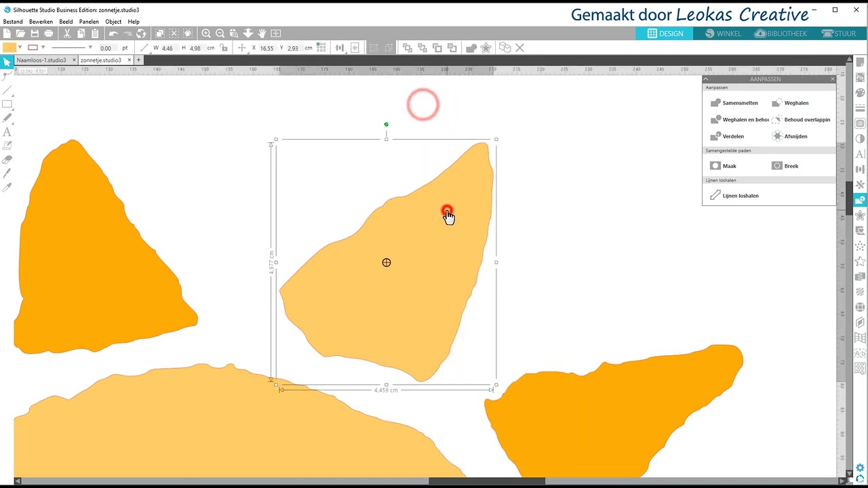Choose the rectangle drawing tool

7,104
